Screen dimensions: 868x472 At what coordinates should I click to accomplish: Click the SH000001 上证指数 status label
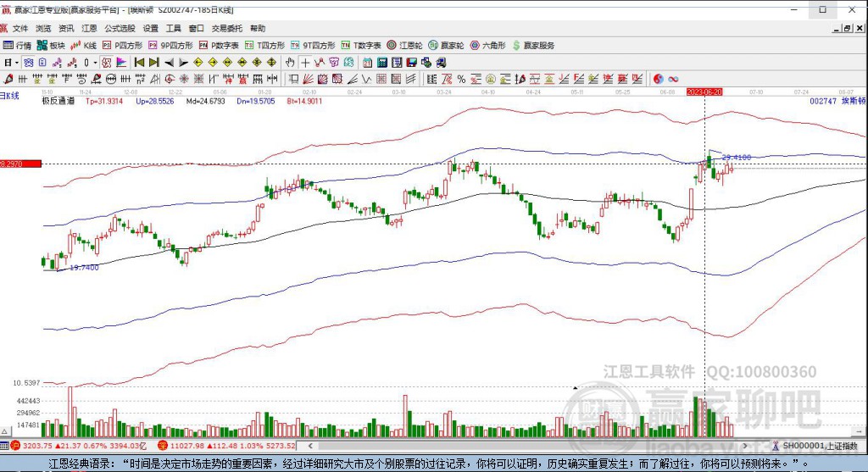coord(817,446)
